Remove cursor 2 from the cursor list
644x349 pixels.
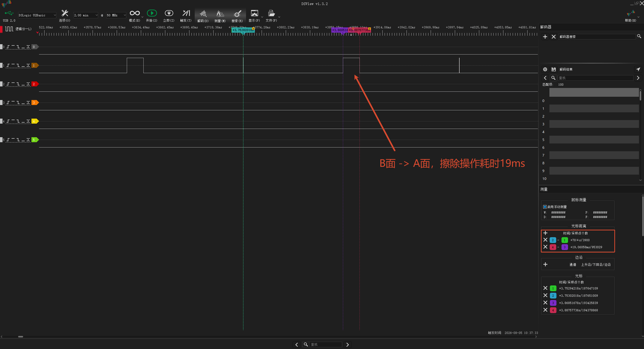(x=545, y=296)
